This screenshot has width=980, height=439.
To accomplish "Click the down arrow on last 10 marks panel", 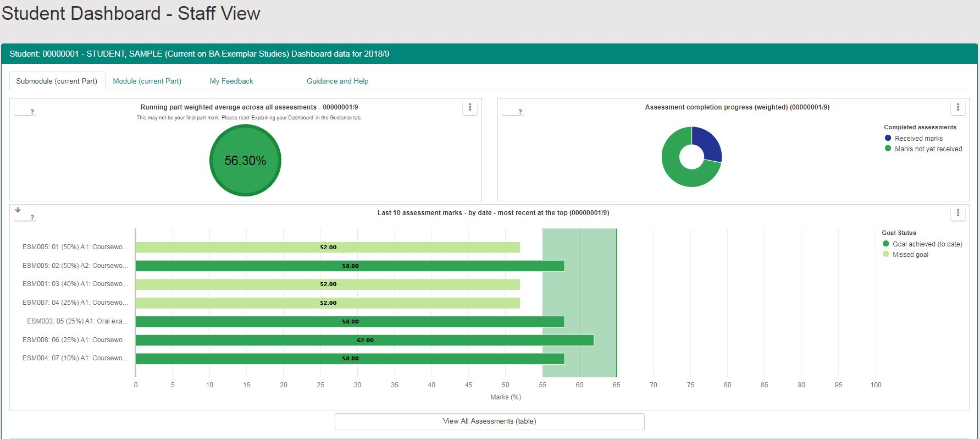I will (18, 210).
